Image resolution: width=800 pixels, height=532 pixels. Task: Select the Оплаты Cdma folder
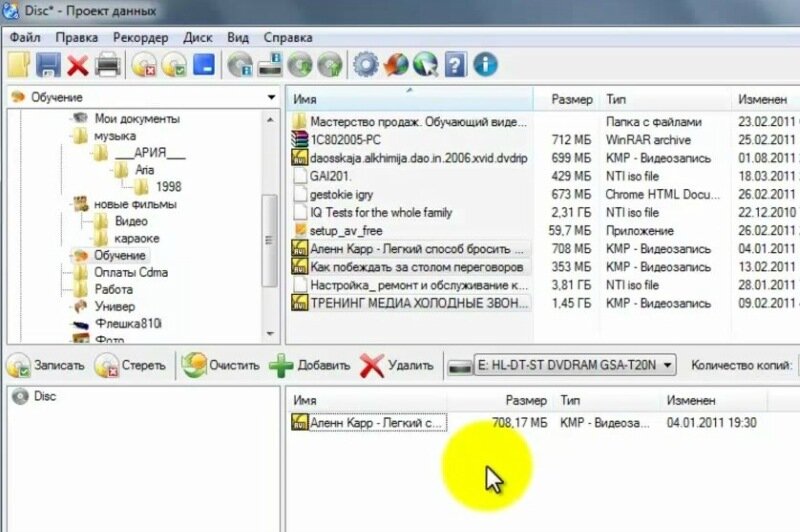point(131,272)
